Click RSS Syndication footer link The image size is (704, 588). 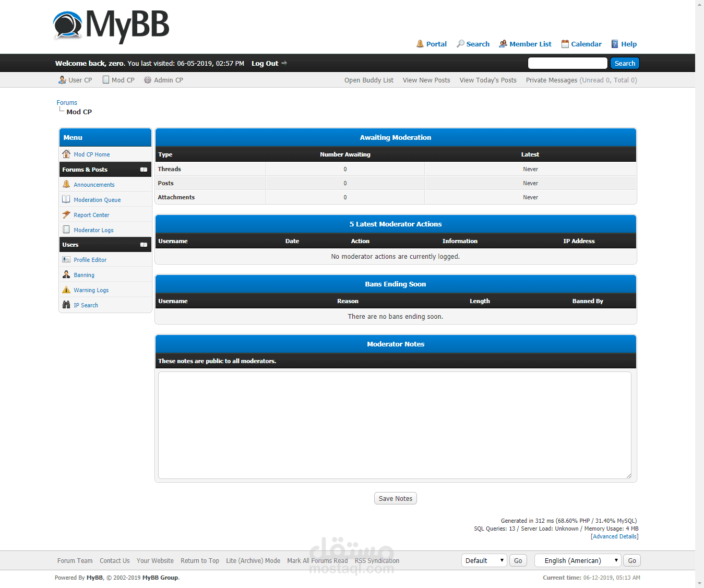coord(377,561)
